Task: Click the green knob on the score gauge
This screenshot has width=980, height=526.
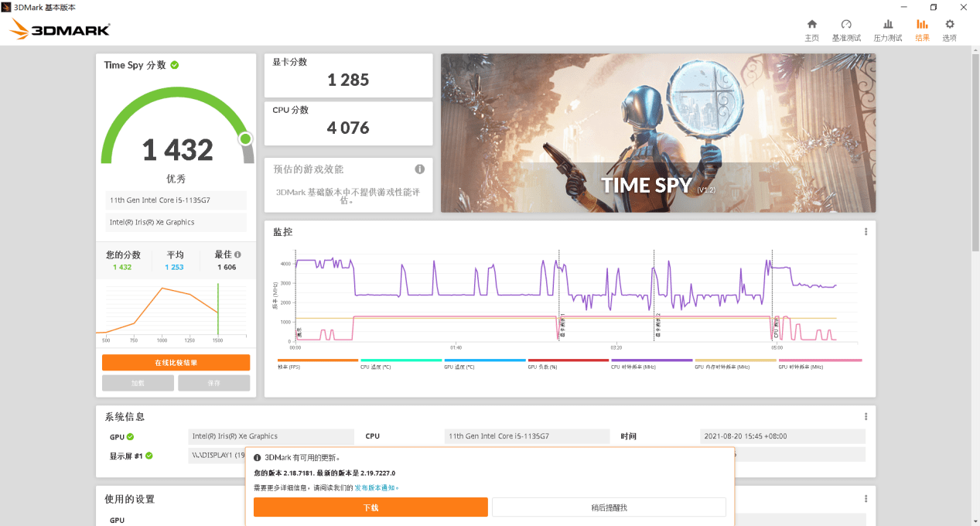Action: coord(245,139)
